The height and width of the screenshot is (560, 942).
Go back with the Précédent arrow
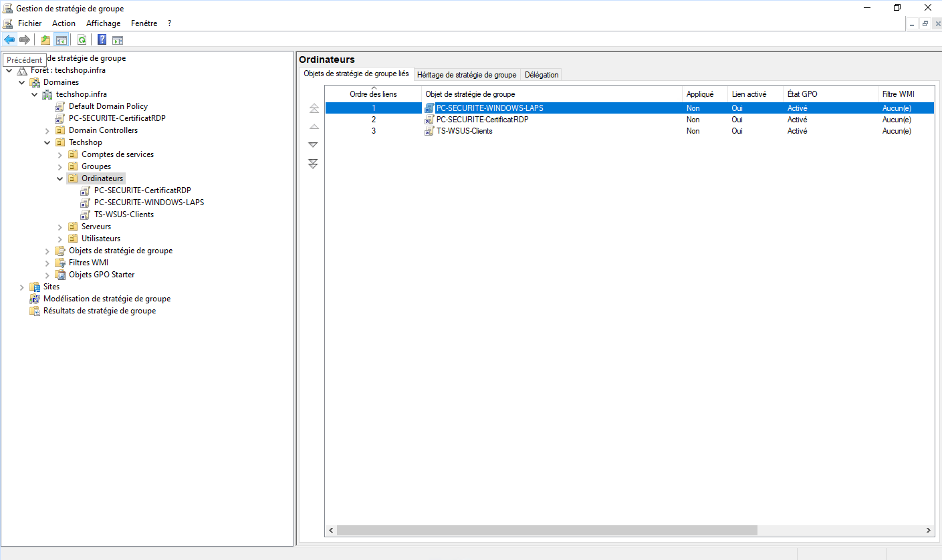9,39
